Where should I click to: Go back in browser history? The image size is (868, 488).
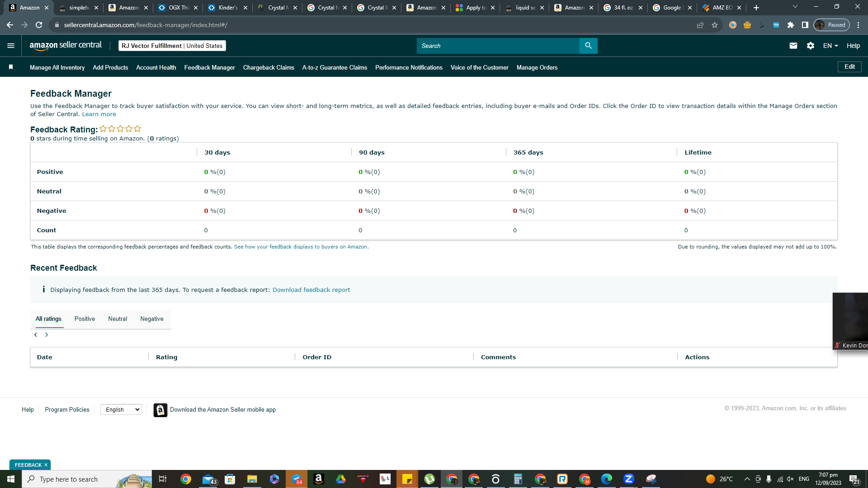[x=10, y=25]
